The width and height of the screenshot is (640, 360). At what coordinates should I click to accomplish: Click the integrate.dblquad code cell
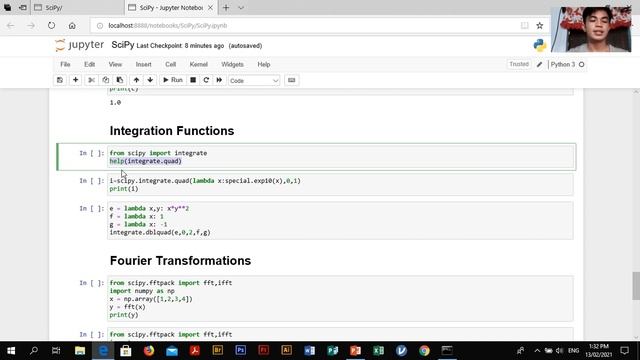340,220
